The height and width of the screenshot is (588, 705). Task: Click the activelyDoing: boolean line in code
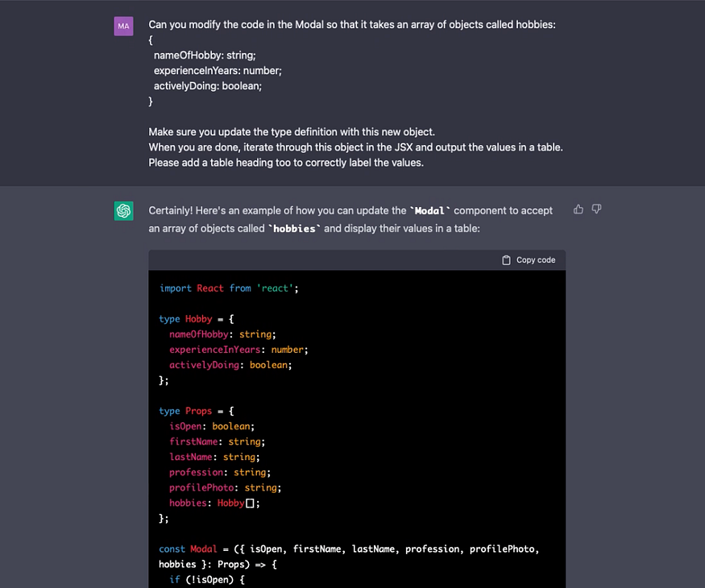coord(230,365)
